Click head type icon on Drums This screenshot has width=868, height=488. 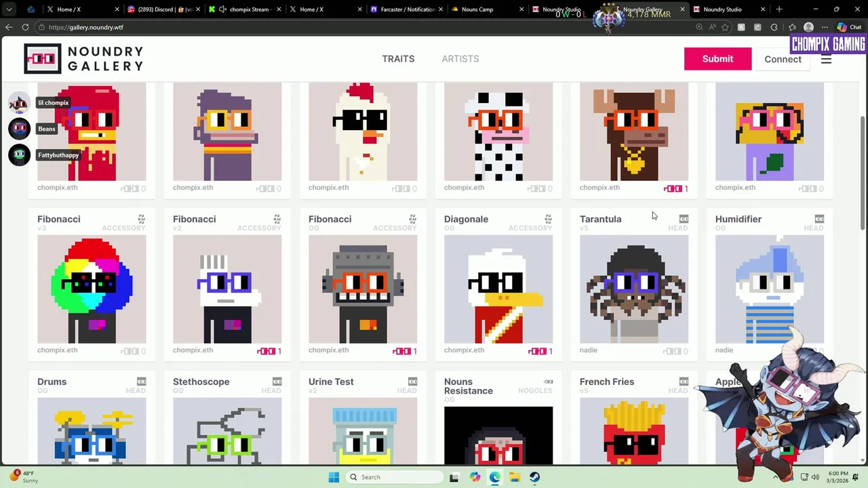click(142, 382)
